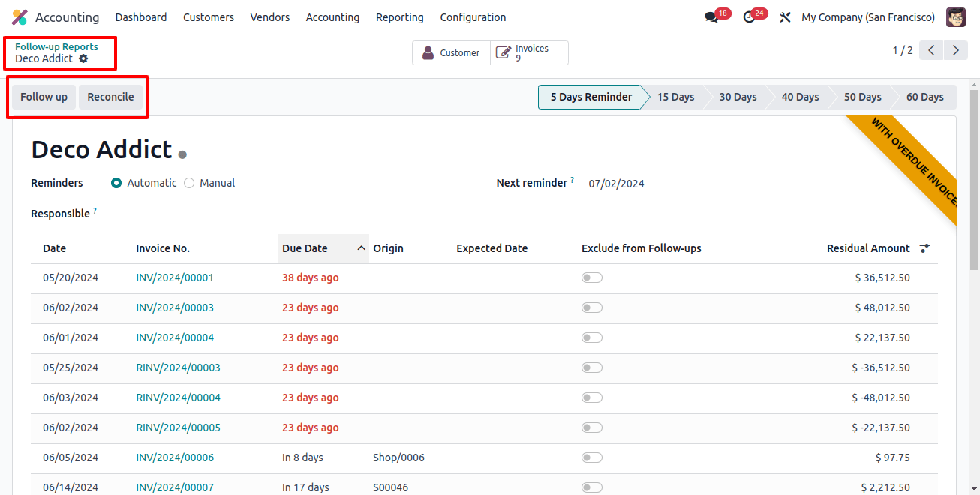
Task: Open the Configuration menu
Action: point(473,17)
